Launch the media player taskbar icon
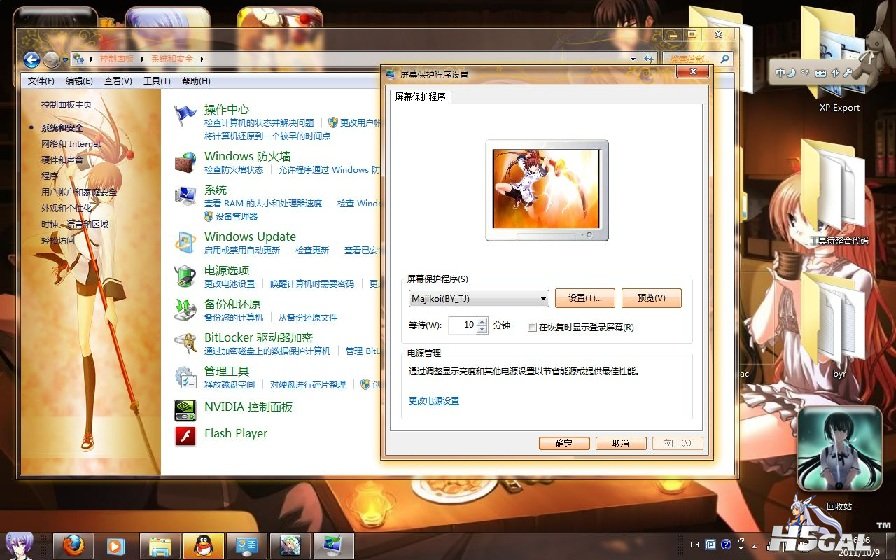The image size is (896, 560). click(x=115, y=546)
